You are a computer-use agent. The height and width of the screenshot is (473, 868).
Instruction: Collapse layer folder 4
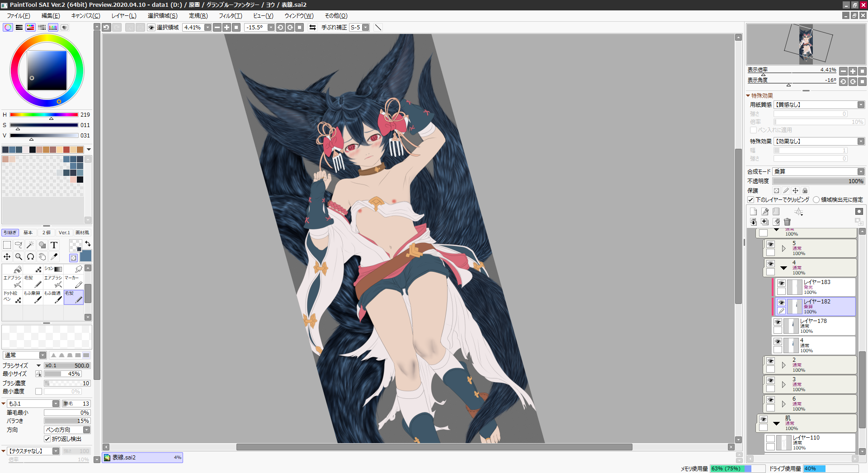point(783,268)
